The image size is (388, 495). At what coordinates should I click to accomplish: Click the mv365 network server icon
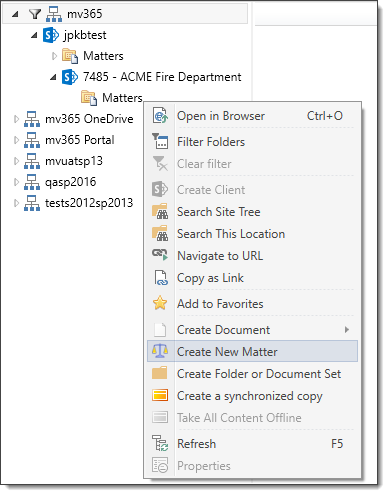point(54,14)
